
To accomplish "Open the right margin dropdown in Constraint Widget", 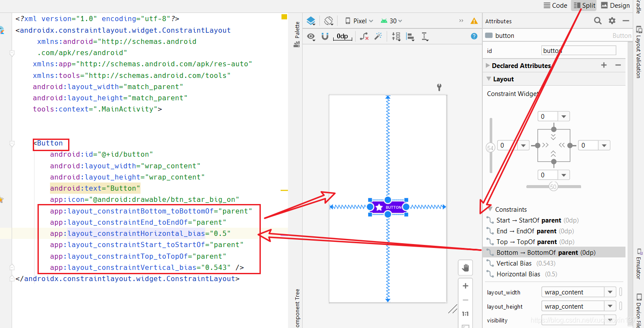I will tap(604, 145).
